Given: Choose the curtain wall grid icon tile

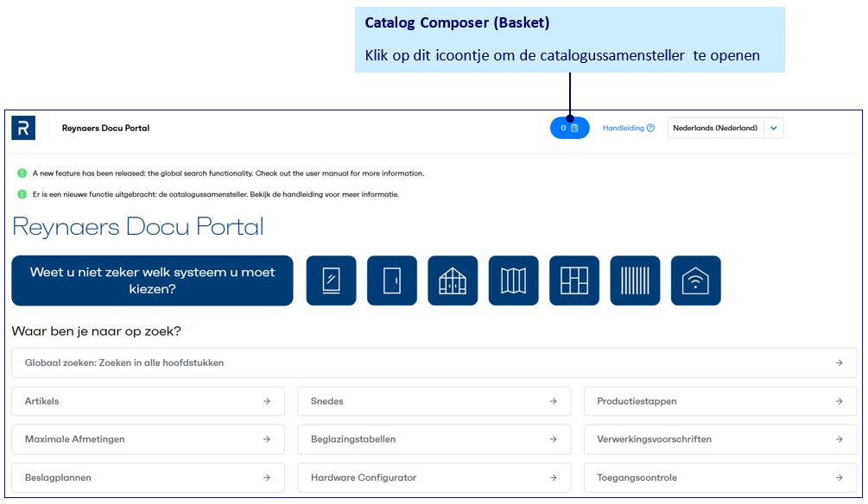Looking at the screenshot, I should pyautogui.click(x=574, y=280).
